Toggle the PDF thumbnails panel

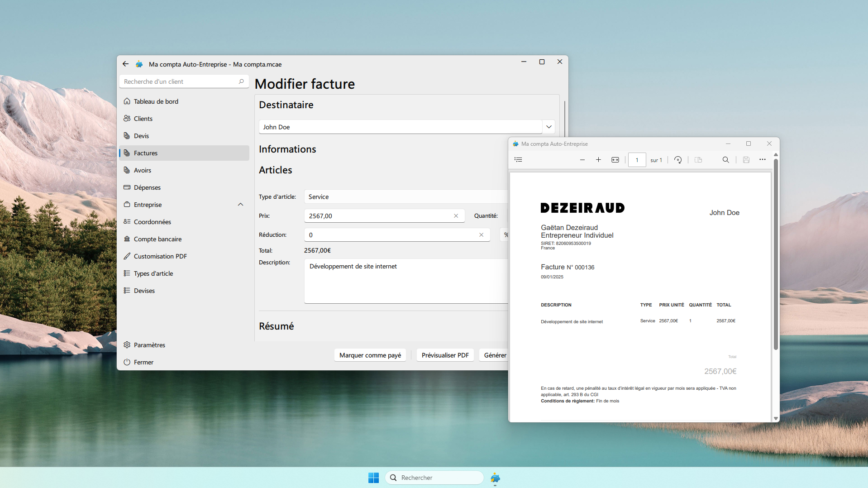pos(518,159)
